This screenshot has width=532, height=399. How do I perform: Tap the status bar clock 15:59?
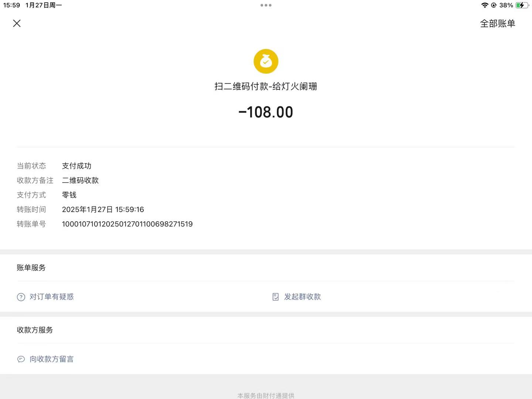coord(11,5)
